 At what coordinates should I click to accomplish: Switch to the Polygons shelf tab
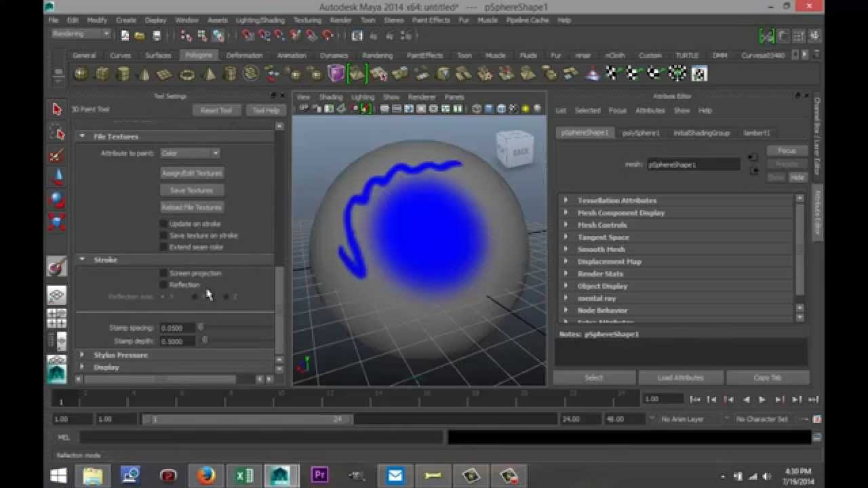tap(198, 55)
